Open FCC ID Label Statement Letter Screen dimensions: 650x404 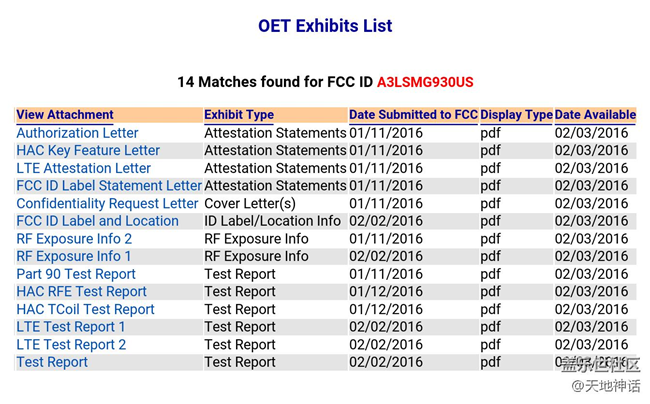[109, 186]
